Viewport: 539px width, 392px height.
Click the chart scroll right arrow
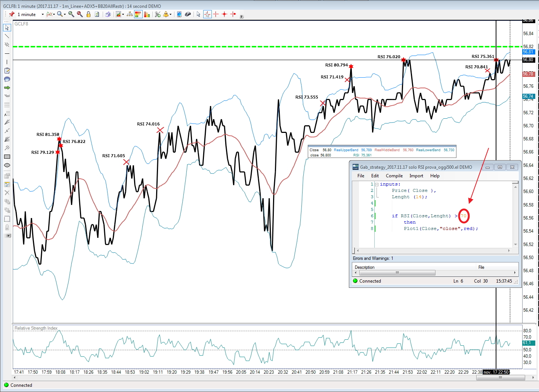coord(533,377)
